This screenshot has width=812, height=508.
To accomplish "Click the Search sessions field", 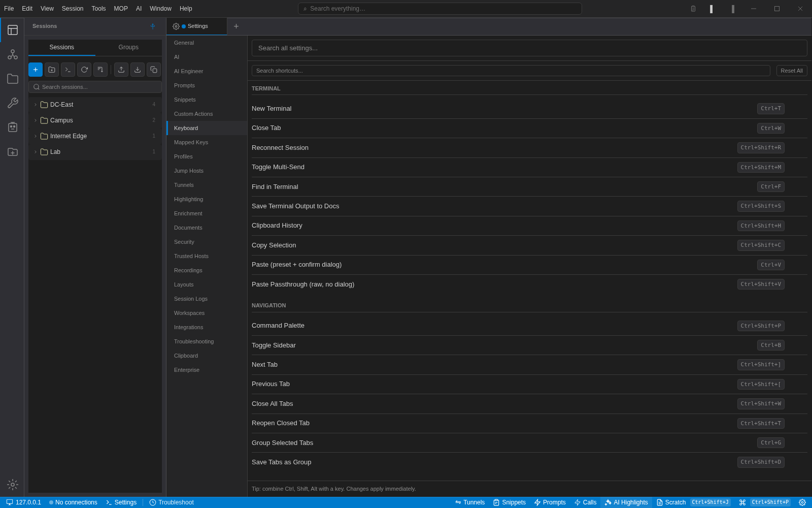I will [95, 87].
